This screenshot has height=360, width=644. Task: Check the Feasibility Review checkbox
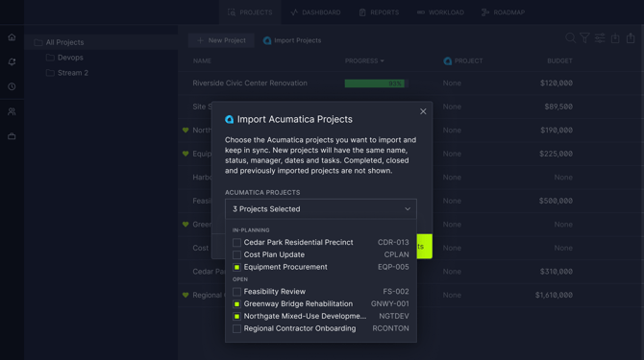tap(236, 292)
